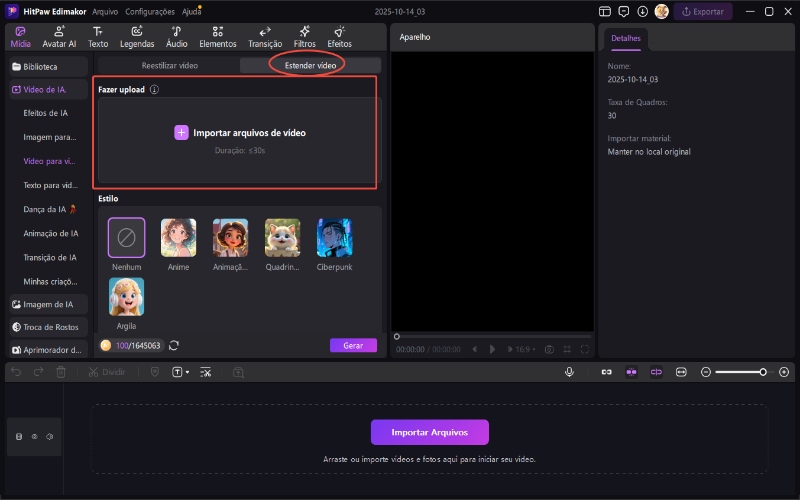Click the redo icon
The width and height of the screenshot is (800, 500).
(x=38, y=372)
